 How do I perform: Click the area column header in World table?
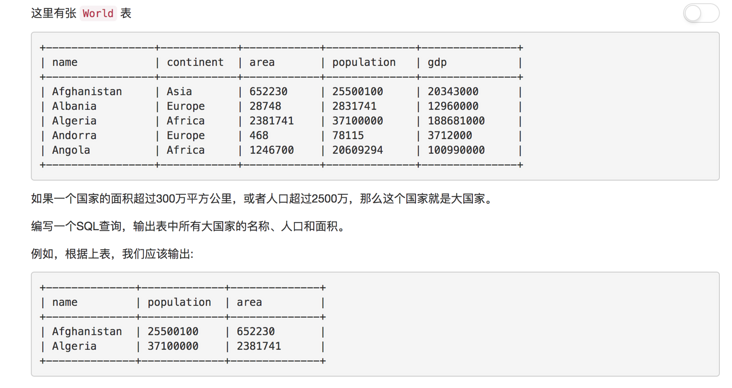pos(262,62)
